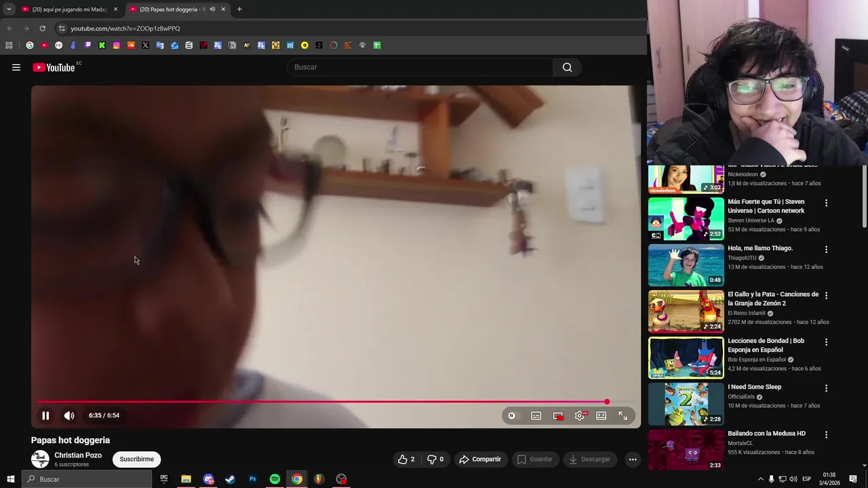Click the magnifier search button
Image resolution: width=868 pixels, height=488 pixels.
(567, 67)
